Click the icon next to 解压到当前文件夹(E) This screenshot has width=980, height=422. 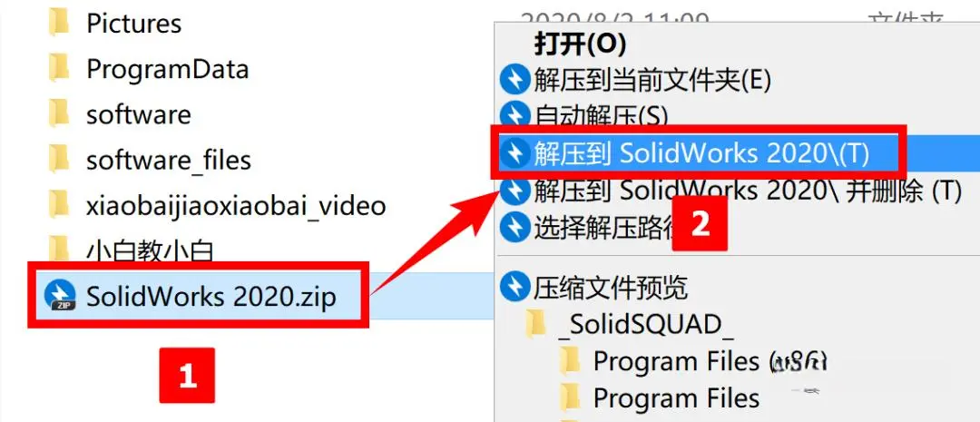(515, 81)
